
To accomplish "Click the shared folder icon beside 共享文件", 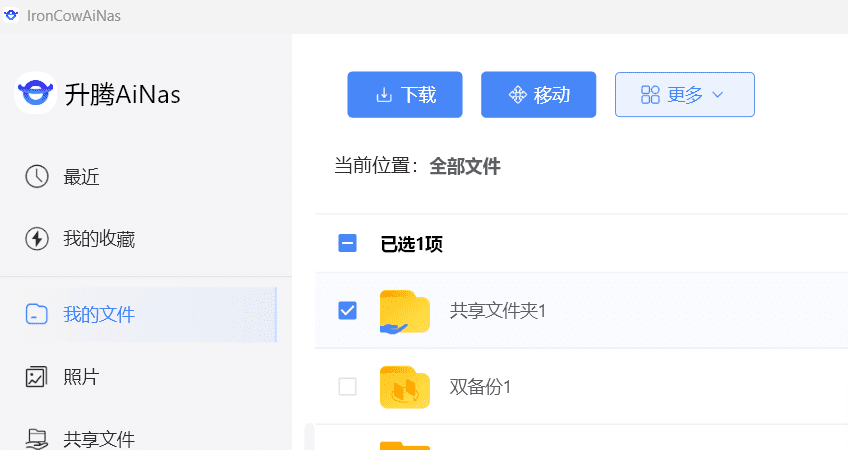I will (37, 437).
